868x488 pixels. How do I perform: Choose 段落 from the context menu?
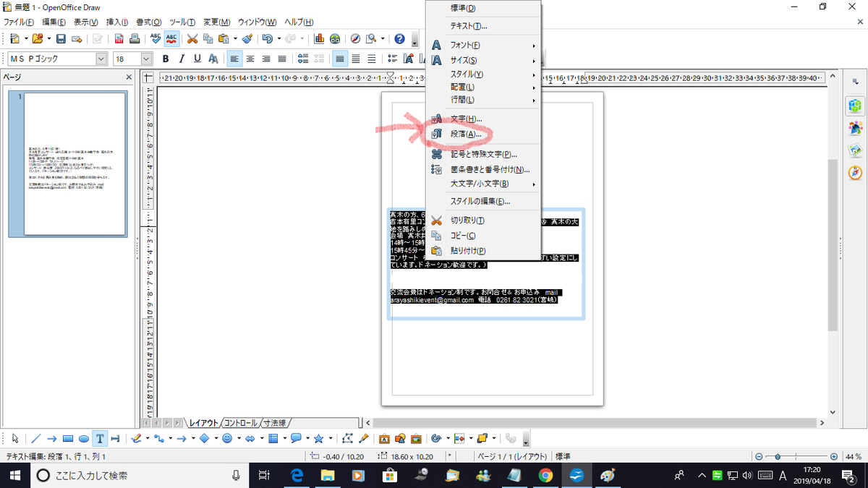pyautogui.click(x=467, y=134)
